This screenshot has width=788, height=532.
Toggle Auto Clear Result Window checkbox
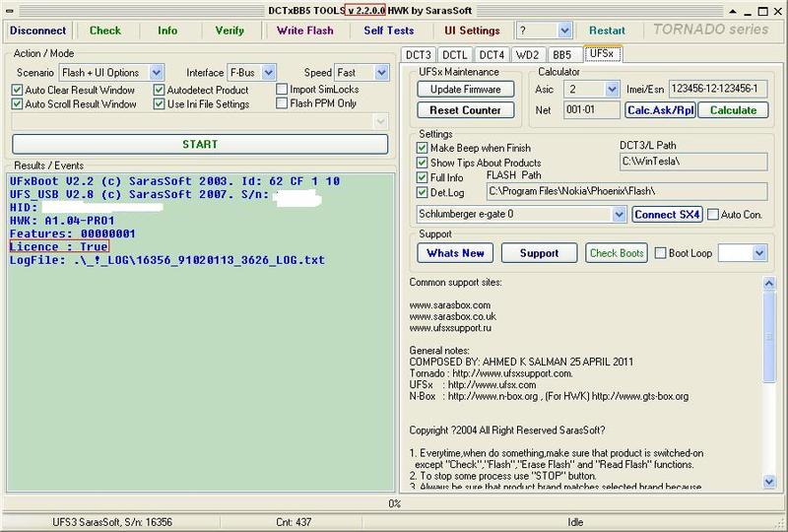17,90
